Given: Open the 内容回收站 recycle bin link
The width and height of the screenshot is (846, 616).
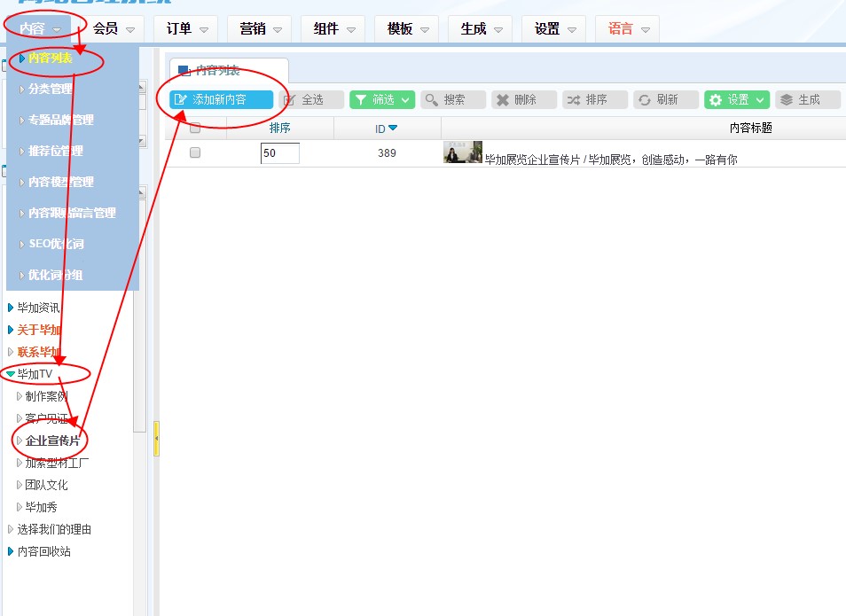Looking at the screenshot, I should [44, 551].
